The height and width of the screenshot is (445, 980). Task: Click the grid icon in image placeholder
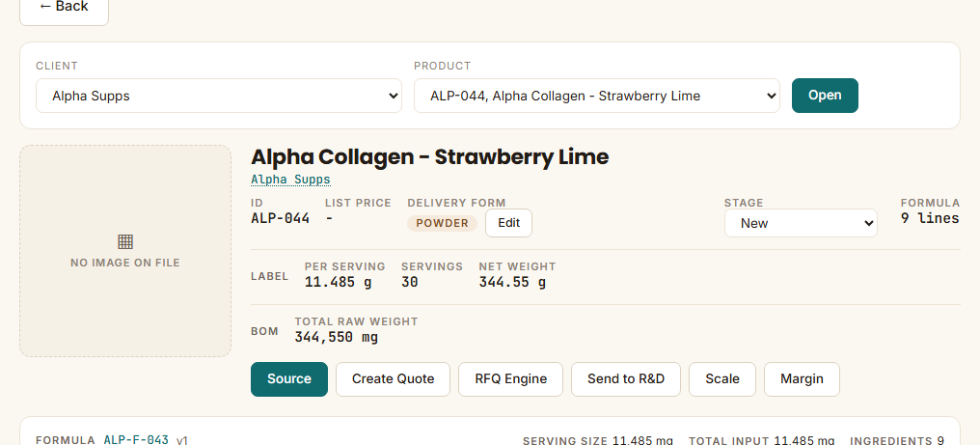[x=125, y=241]
